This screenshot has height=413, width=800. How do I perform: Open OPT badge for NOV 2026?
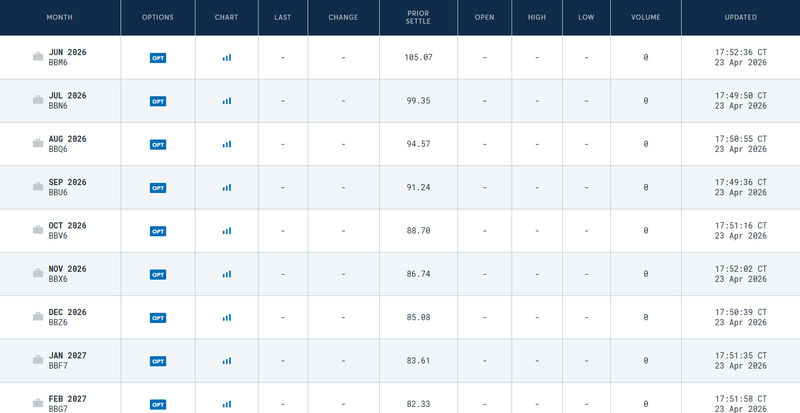click(158, 274)
